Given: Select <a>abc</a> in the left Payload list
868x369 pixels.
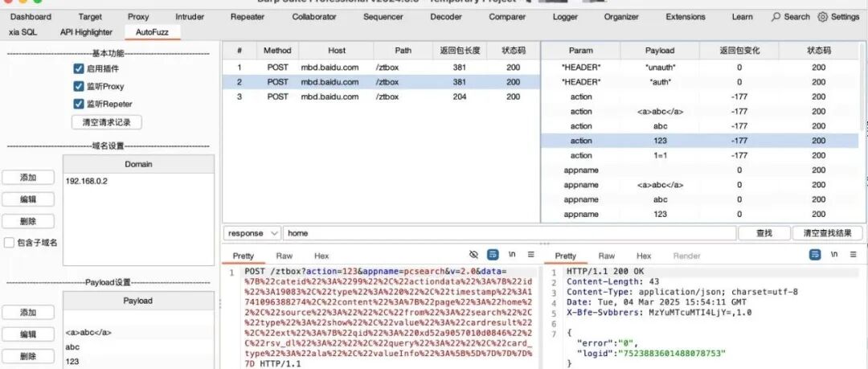Looking at the screenshot, I should pos(138,333).
